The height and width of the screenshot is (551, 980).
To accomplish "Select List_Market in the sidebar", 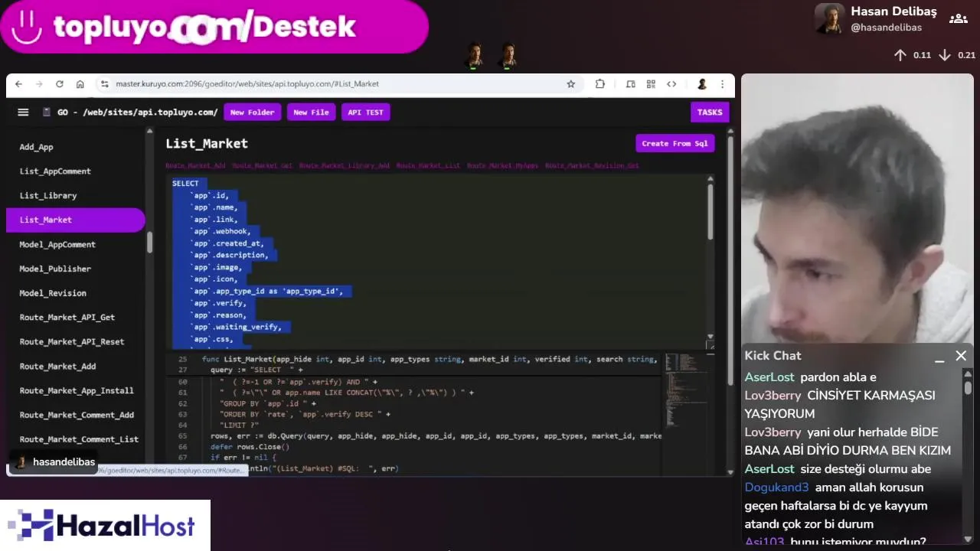I will (x=75, y=220).
